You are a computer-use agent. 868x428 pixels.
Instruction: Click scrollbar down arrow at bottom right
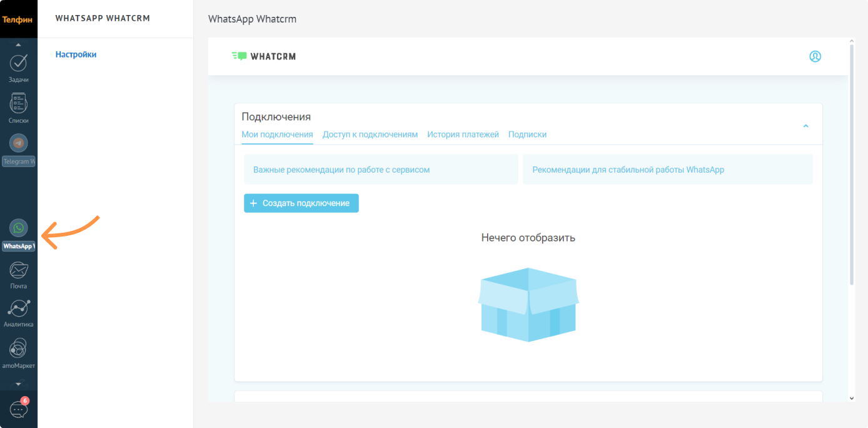(851, 398)
